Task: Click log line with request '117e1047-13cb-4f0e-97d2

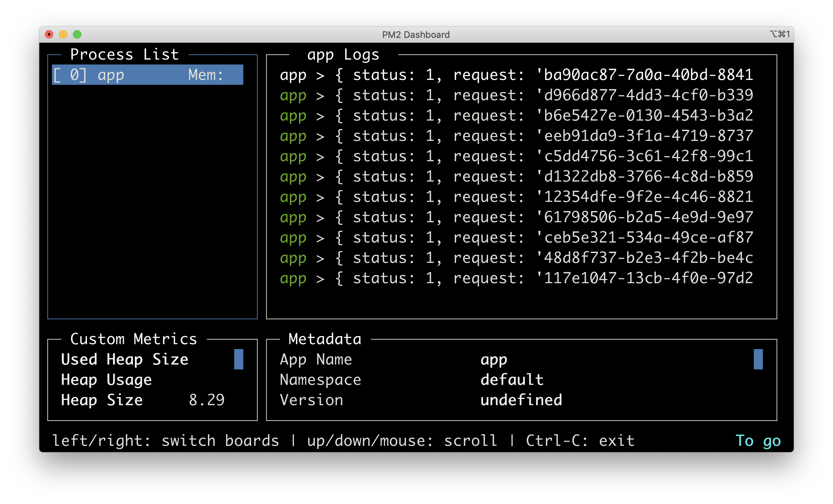Action: (x=516, y=278)
